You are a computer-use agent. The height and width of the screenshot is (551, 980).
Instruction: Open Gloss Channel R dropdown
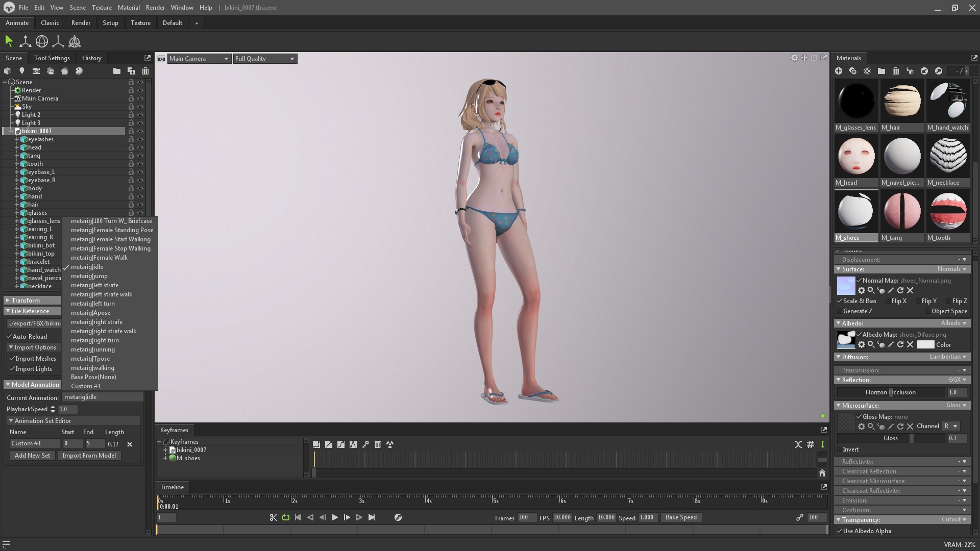tap(951, 426)
